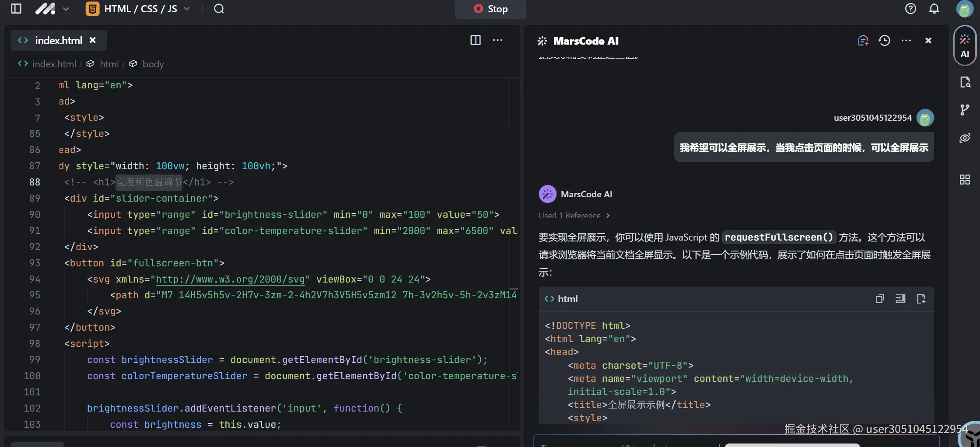
Task: Open the source control branch icon
Action: coord(965,110)
